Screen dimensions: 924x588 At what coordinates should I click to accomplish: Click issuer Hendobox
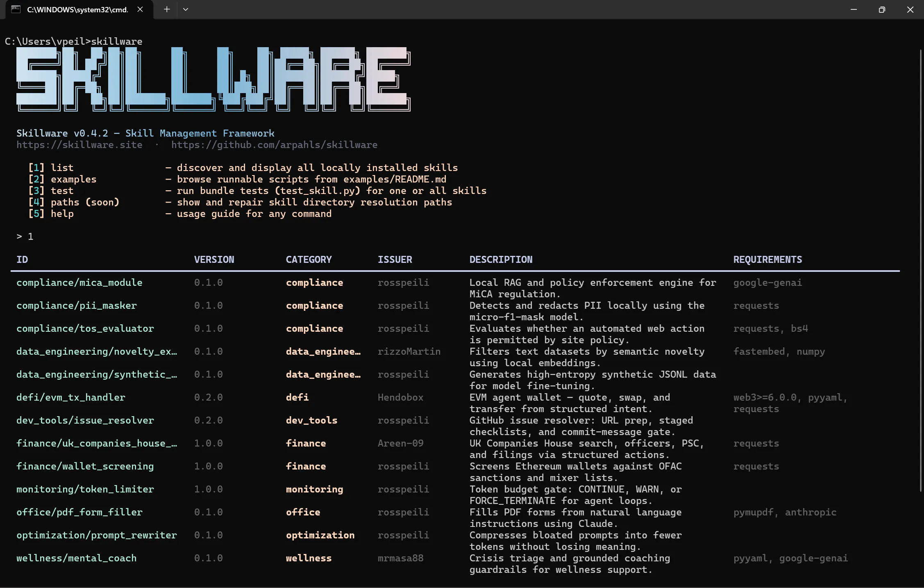401,397
